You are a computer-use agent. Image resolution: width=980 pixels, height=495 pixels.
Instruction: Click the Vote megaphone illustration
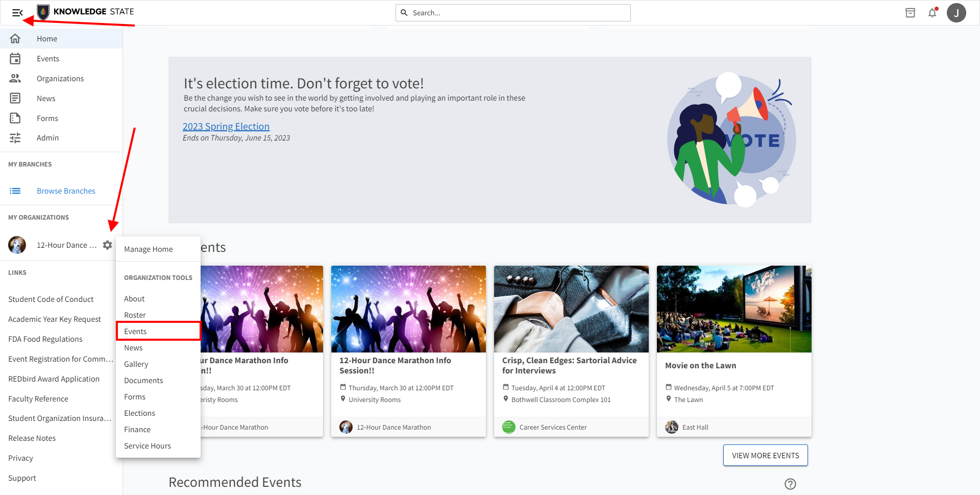[731, 139]
